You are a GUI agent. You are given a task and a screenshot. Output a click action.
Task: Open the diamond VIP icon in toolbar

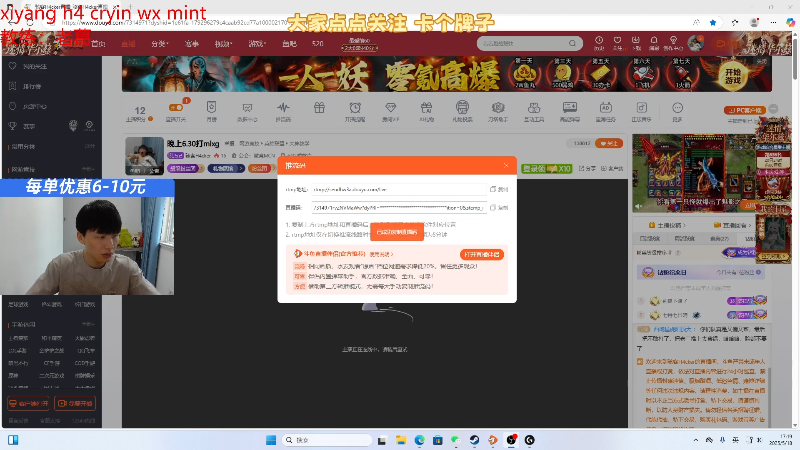tap(390, 108)
